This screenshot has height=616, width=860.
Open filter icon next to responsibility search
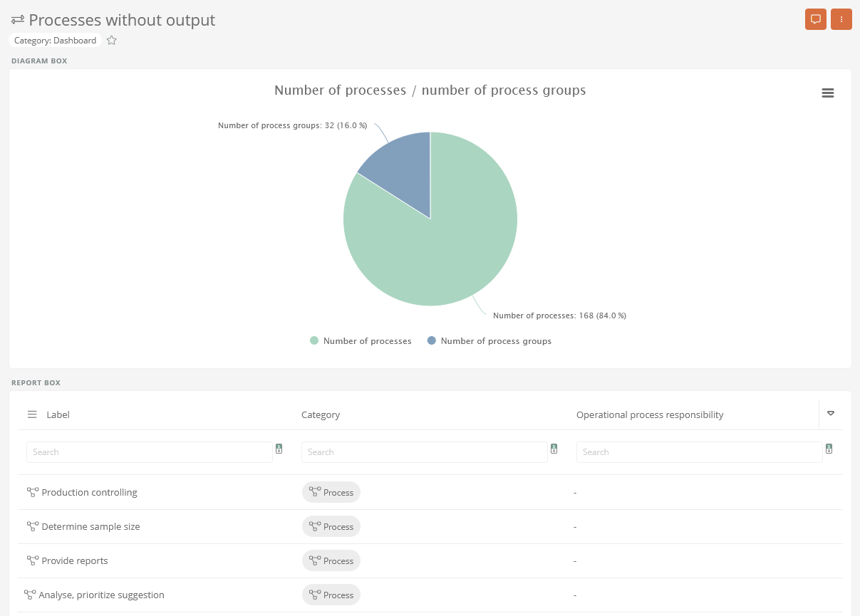pos(829,449)
